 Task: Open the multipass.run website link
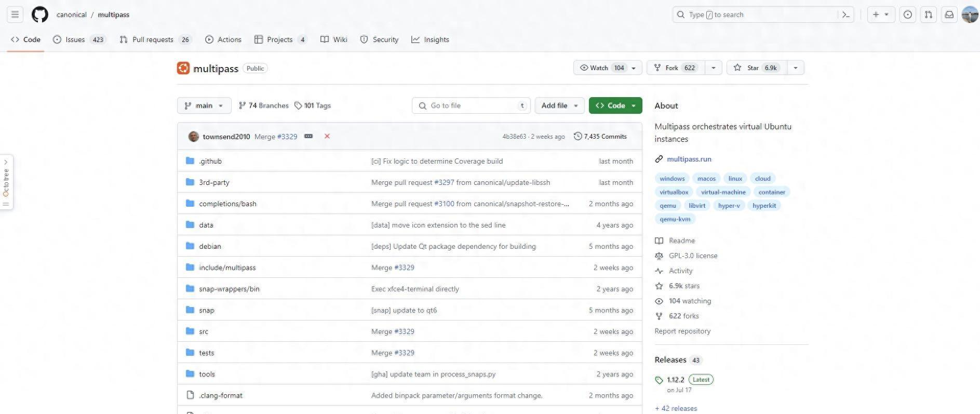click(x=689, y=159)
